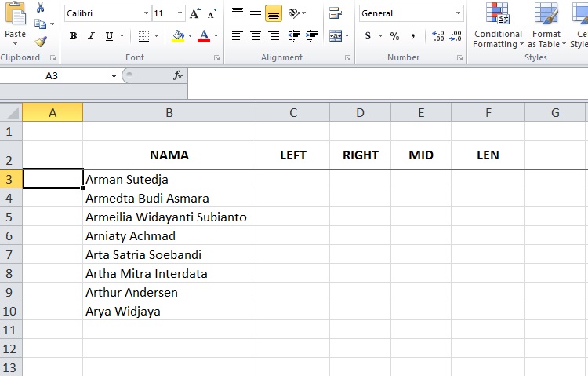The image size is (588, 376).
Task: Click Merge & Center icon
Action: tap(336, 36)
